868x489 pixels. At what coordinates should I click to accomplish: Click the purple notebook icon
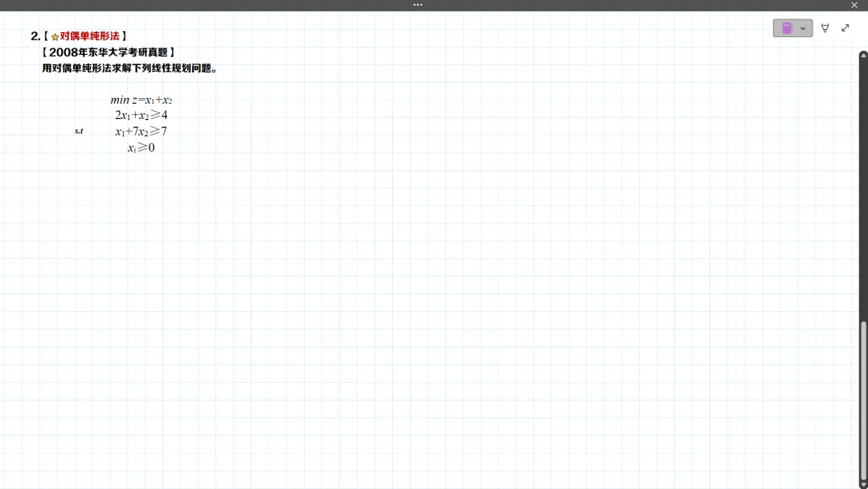pyautogui.click(x=787, y=28)
